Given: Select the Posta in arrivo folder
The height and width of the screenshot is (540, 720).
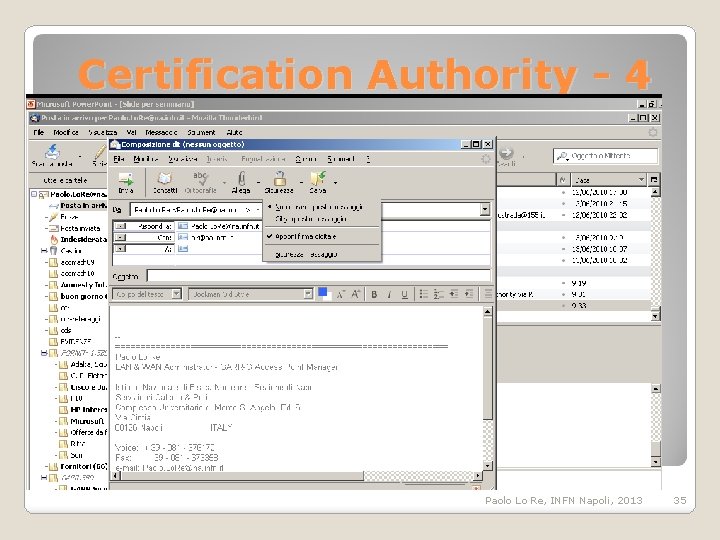Looking at the screenshot, I should point(84,206).
